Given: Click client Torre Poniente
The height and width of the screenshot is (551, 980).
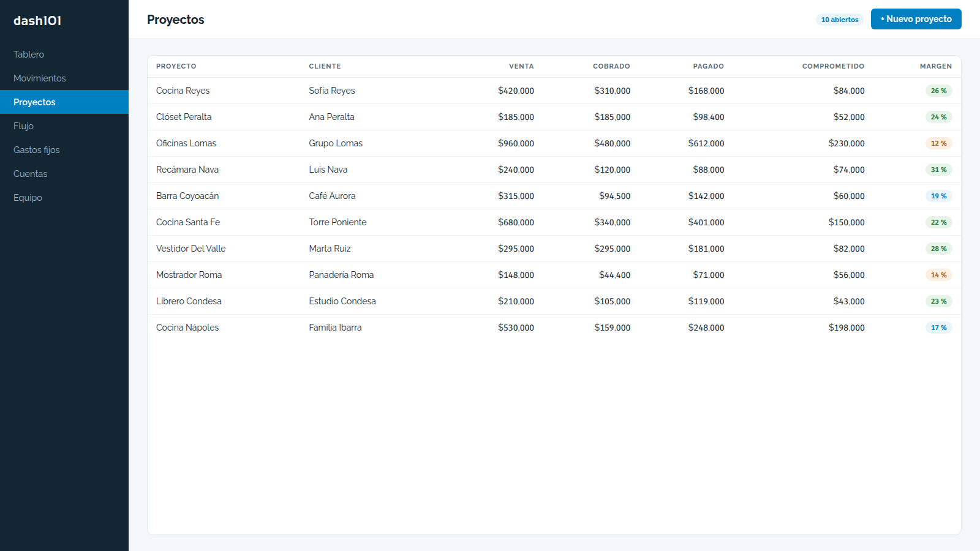Looking at the screenshot, I should point(337,222).
